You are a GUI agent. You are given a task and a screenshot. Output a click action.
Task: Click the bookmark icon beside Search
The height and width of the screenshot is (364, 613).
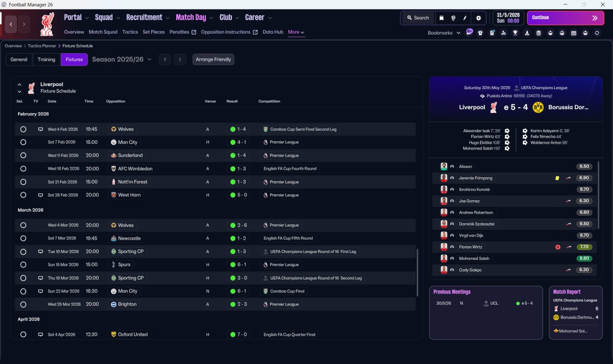coord(442,18)
